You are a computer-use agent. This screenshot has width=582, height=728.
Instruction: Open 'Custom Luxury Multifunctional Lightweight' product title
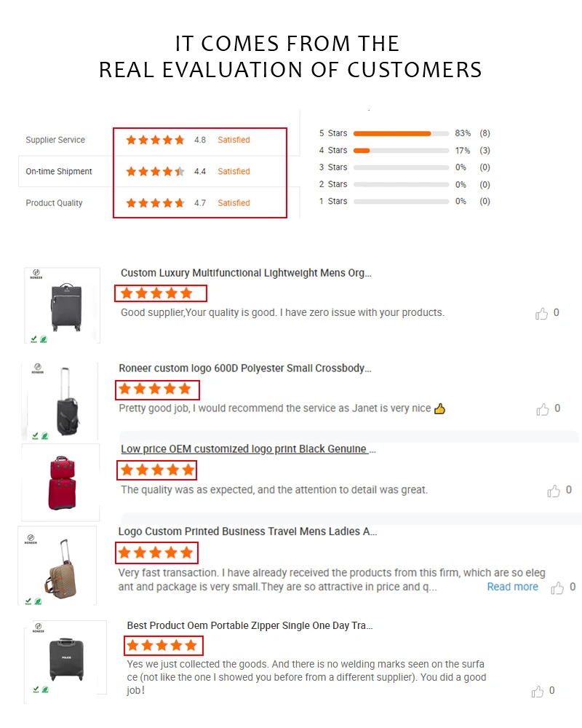click(246, 273)
